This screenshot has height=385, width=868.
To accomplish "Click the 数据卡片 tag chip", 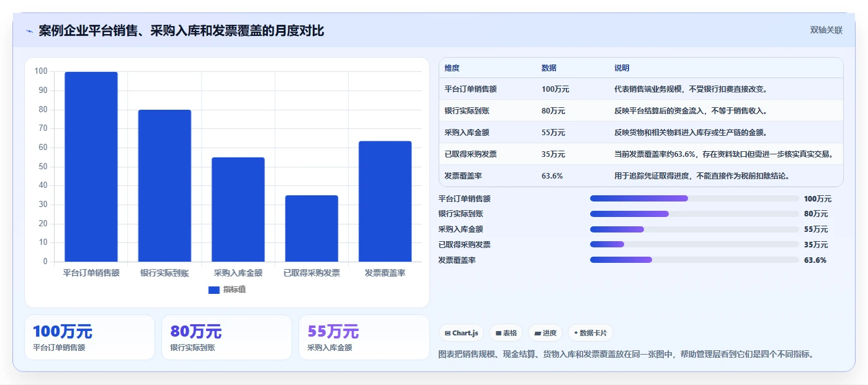I will pyautogui.click(x=590, y=333).
